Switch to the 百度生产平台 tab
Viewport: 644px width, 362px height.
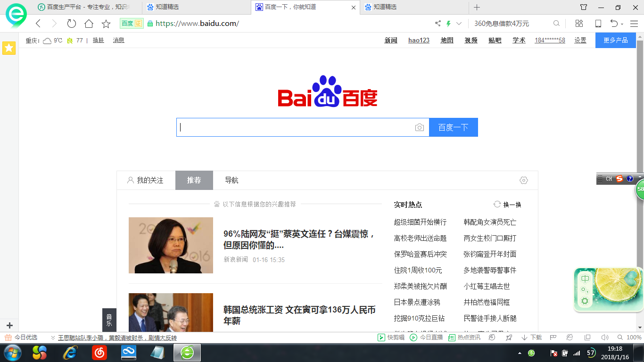89,7
